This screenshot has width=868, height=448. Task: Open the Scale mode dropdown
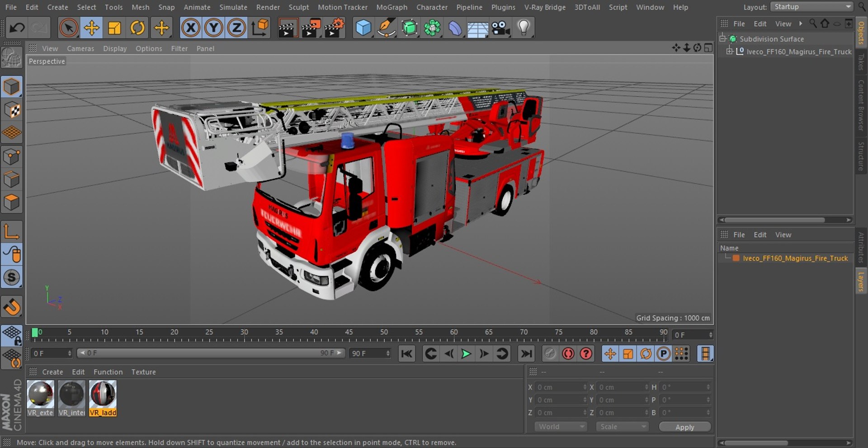coord(623,427)
